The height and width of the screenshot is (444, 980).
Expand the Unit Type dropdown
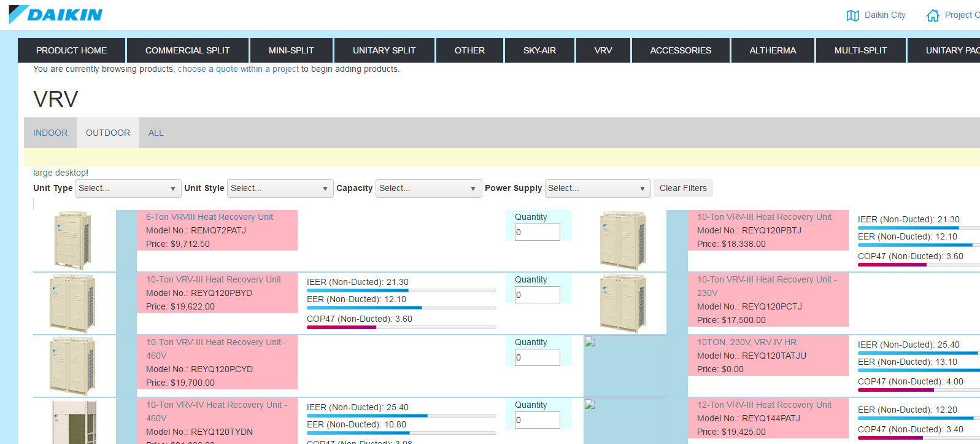pyautogui.click(x=129, y=189)
